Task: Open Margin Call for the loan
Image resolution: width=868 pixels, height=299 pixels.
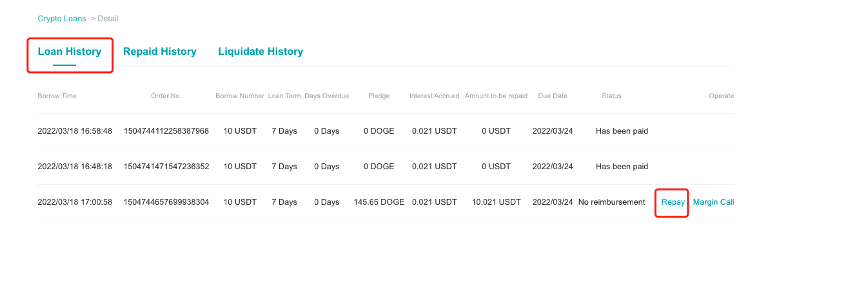Action: [713, 202]
